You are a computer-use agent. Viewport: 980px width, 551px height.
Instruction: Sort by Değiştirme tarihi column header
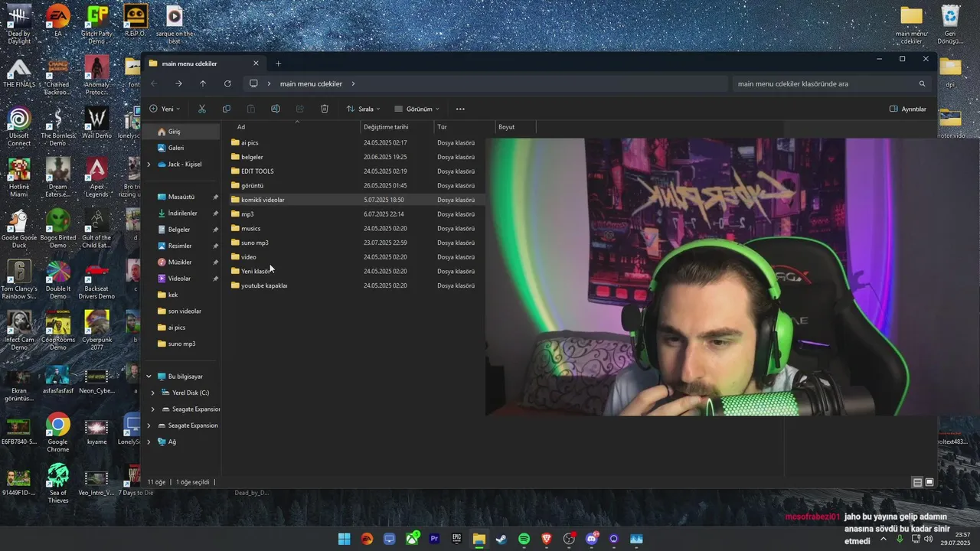pyautogui.click(x=397, y=127)
